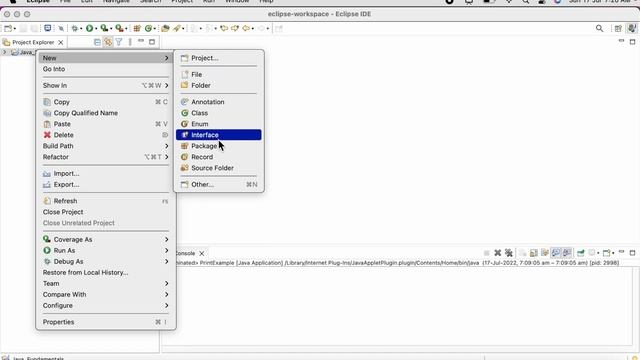The image size is (640, 360).
Task: Open the Coverage As submenu
Action: click(x=105, y=239)
